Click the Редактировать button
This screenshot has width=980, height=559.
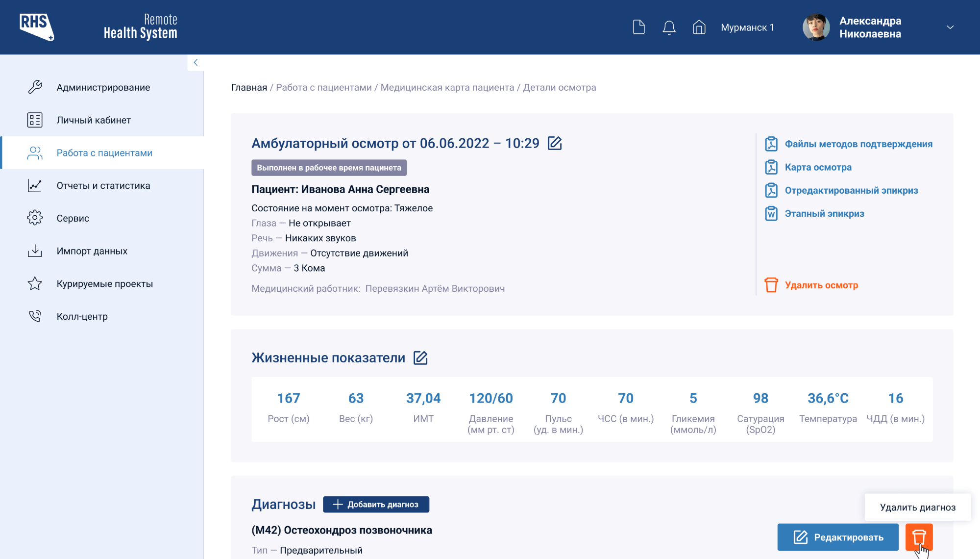837,537
